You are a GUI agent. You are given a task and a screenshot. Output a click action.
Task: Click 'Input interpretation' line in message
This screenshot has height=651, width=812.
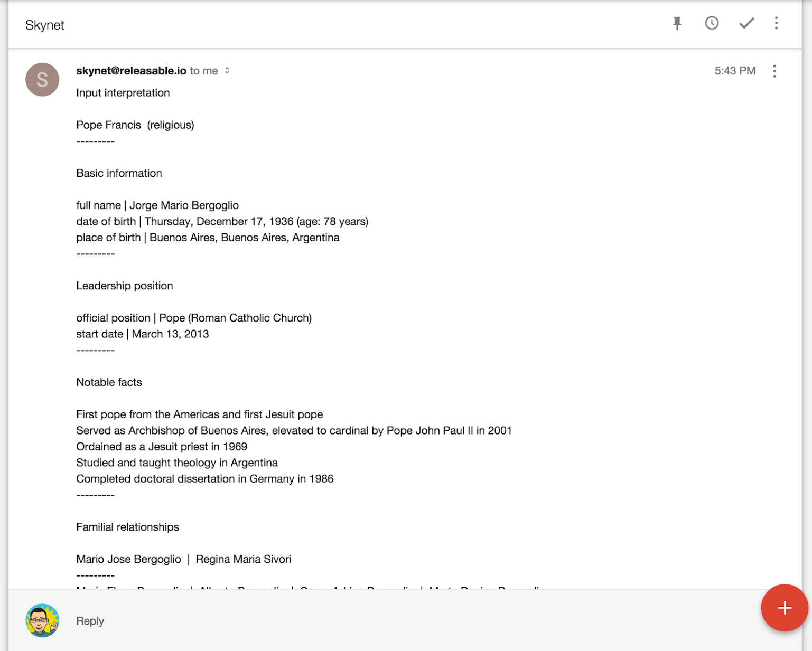(x=123, y=93)
